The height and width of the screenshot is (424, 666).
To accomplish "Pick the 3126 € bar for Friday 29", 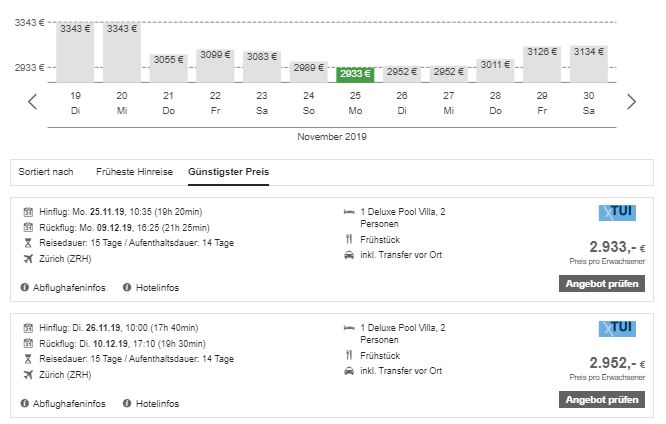I will pyautogui.click(x=542, y=63).
